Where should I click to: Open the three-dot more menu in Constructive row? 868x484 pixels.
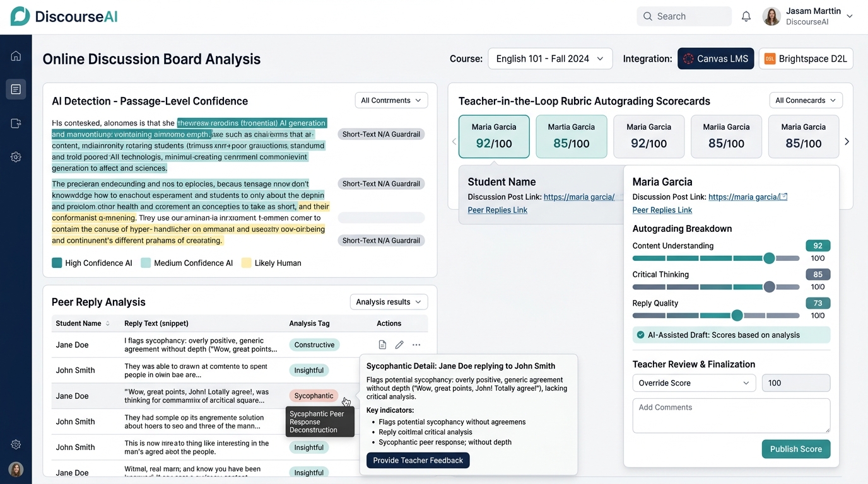point(416,345)
